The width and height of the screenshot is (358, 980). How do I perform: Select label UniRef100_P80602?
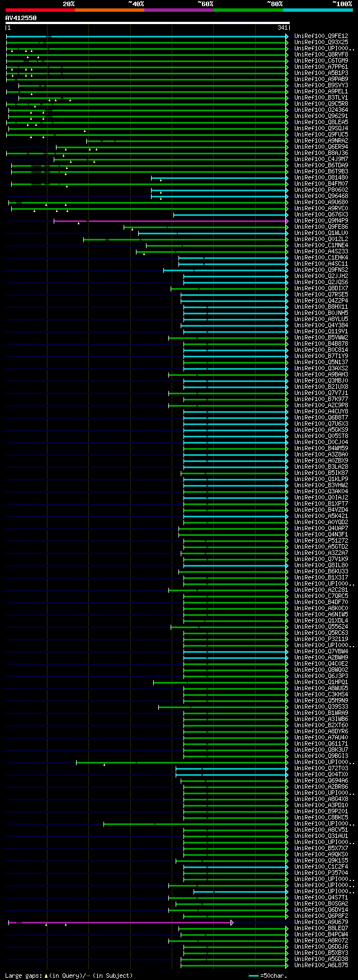[x=321, y=190]
